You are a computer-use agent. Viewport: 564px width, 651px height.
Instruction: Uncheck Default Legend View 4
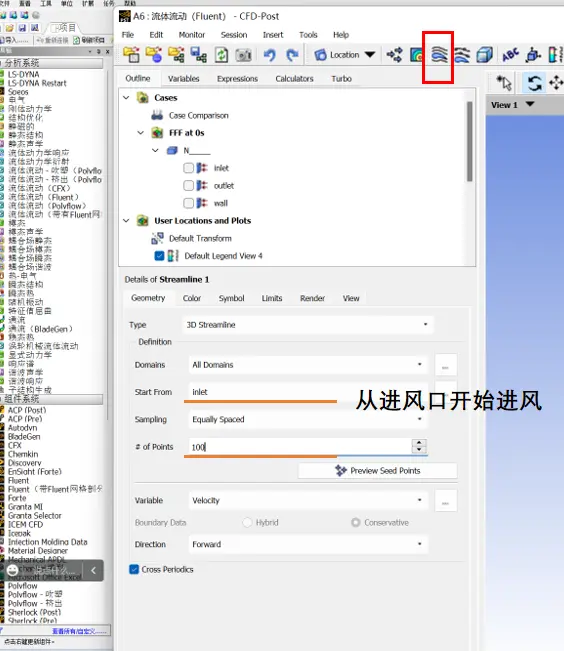point(159,256)
